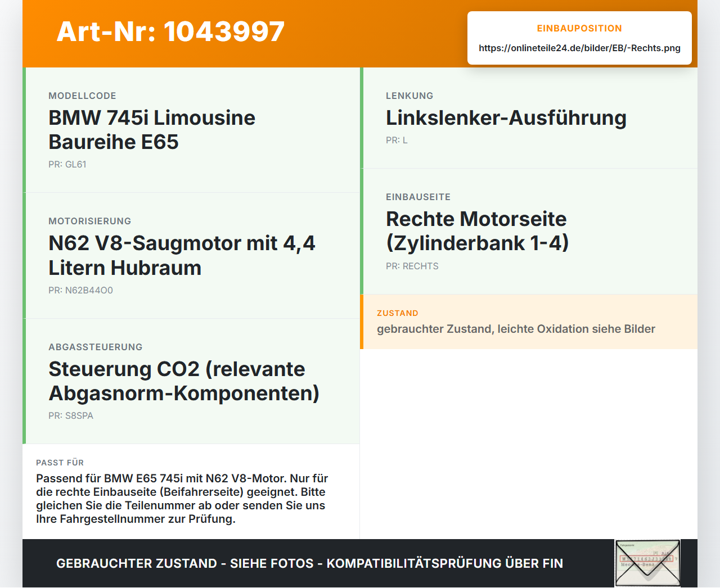Click the orange ZUSTAND condition box
Screen dimensions: 720x588
coord(529,322)
